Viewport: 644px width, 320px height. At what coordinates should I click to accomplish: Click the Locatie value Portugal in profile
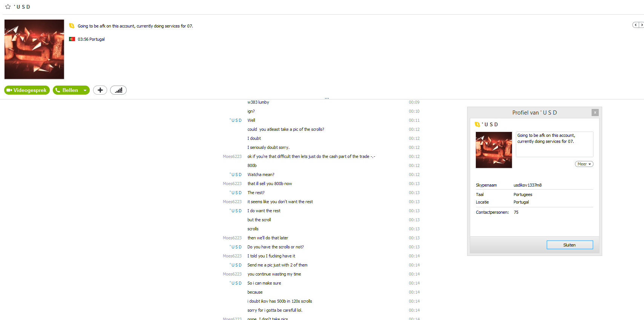click(x=521, y=202)
